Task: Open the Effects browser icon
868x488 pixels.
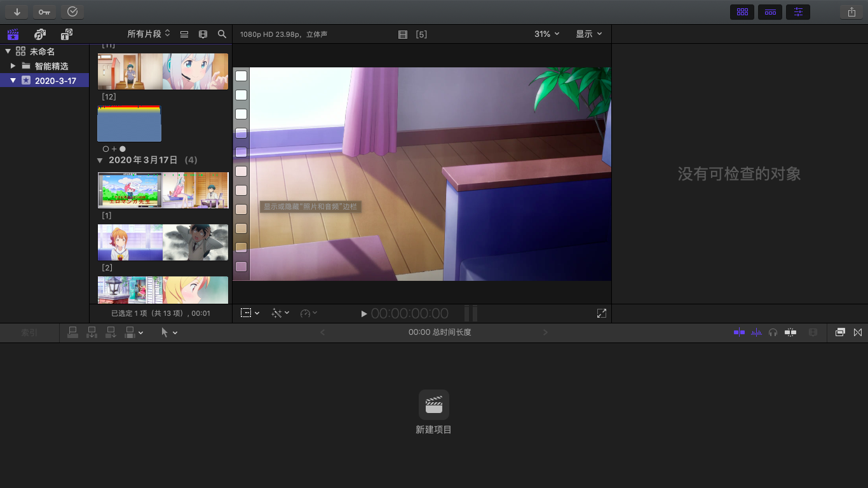Action: (840, 332)
